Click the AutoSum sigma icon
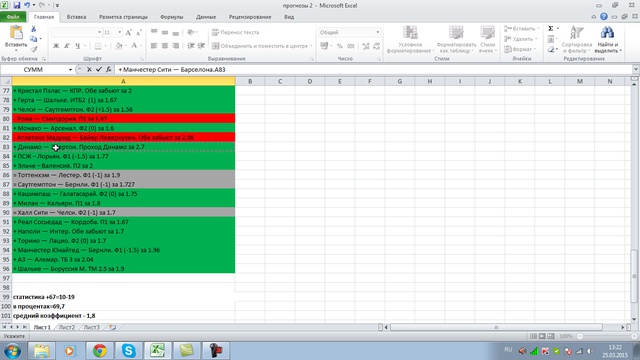640x360 pixels. point(551,29)
